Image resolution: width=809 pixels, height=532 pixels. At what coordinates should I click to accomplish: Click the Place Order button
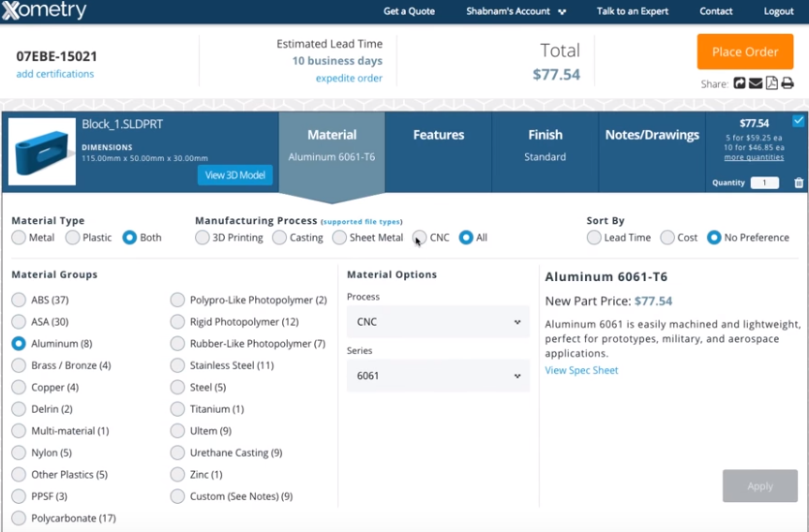click(x=745, y=52)
